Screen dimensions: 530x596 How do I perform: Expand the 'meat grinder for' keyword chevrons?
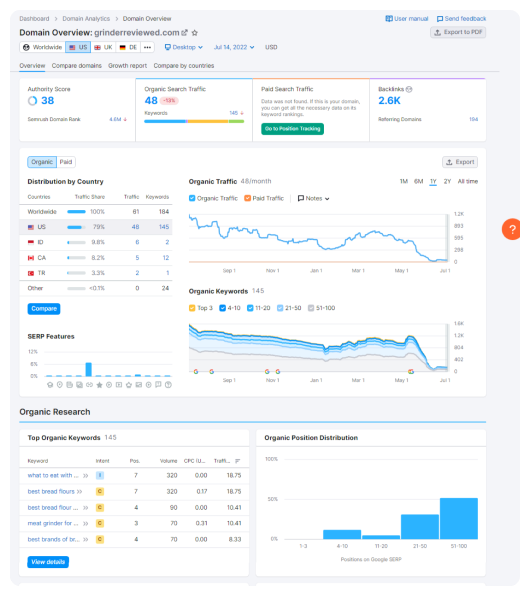coord(86,524)
